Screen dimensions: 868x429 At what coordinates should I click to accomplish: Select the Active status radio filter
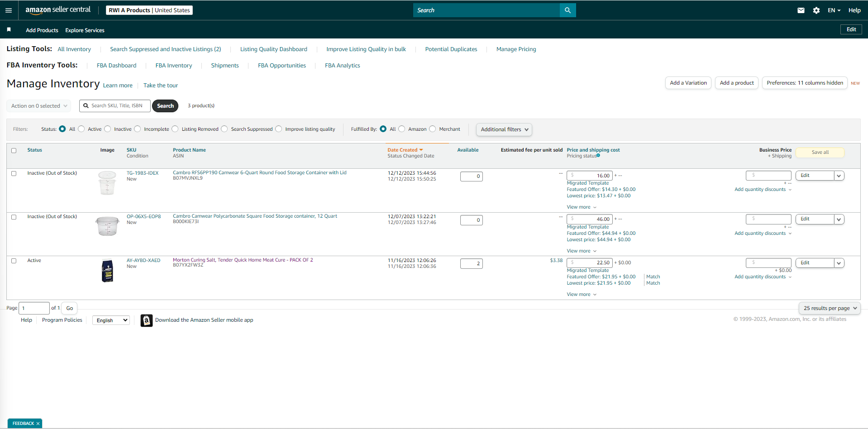click(x=81, y=129)
